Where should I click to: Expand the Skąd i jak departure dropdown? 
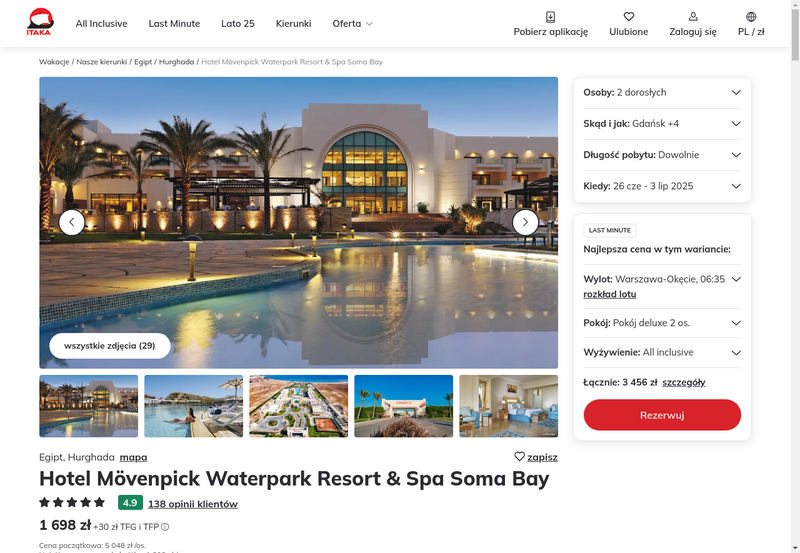pos(662,123)
